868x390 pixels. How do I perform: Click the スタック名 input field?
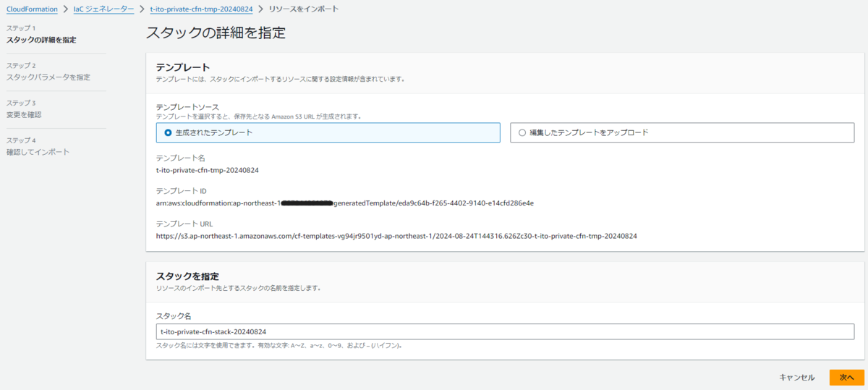[x=505, y=331]
